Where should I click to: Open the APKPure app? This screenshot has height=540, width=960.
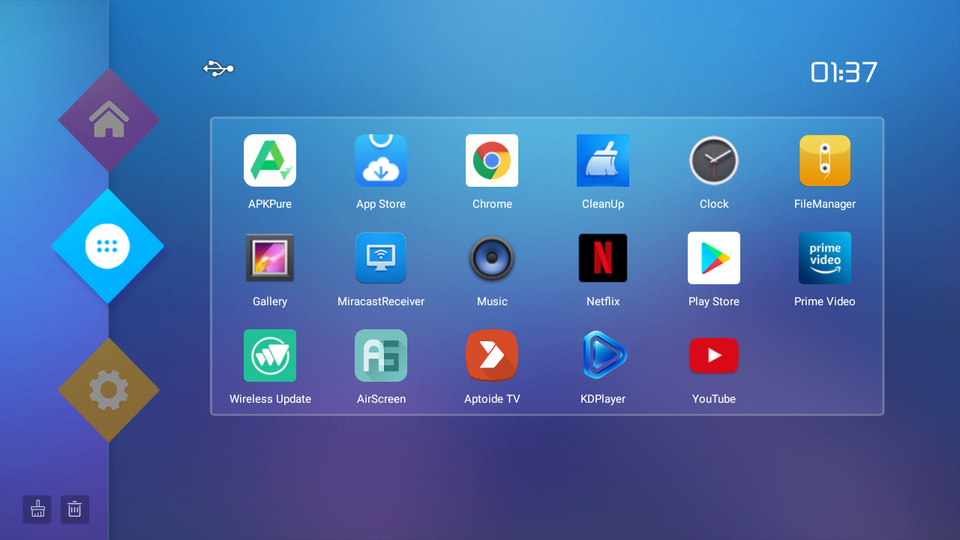pos(269,160)
